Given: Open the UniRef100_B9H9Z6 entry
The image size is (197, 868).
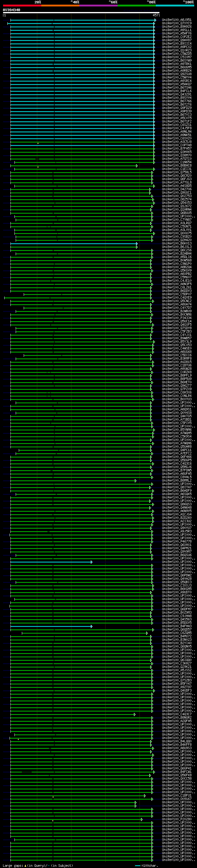Looking at the screenshot, I should [x=176, y=26].
